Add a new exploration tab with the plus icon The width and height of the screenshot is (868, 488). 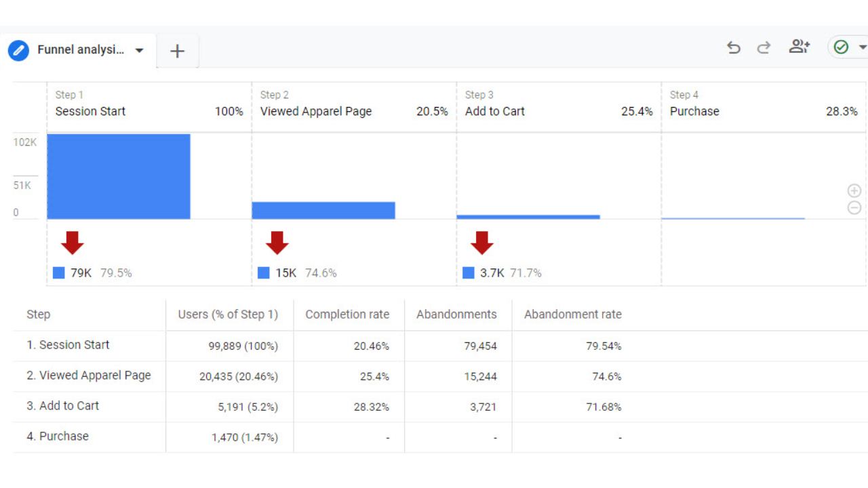pyautogui.click(x=177, y=50)
